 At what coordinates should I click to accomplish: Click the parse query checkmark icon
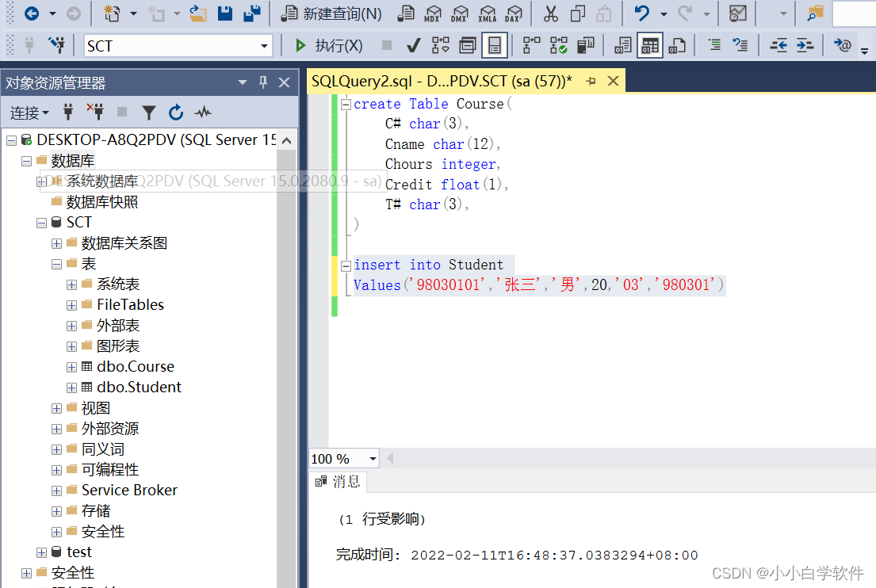coord(413,46)
